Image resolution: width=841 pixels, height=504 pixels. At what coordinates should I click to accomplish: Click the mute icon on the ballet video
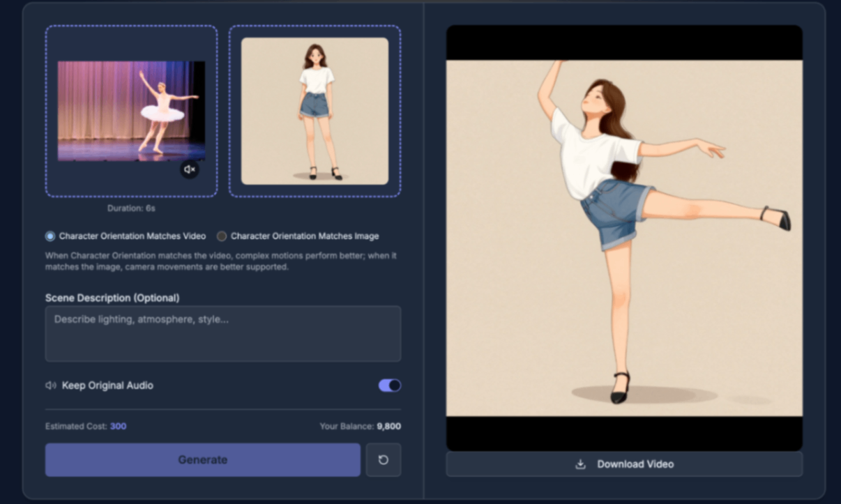click(189, 169)
